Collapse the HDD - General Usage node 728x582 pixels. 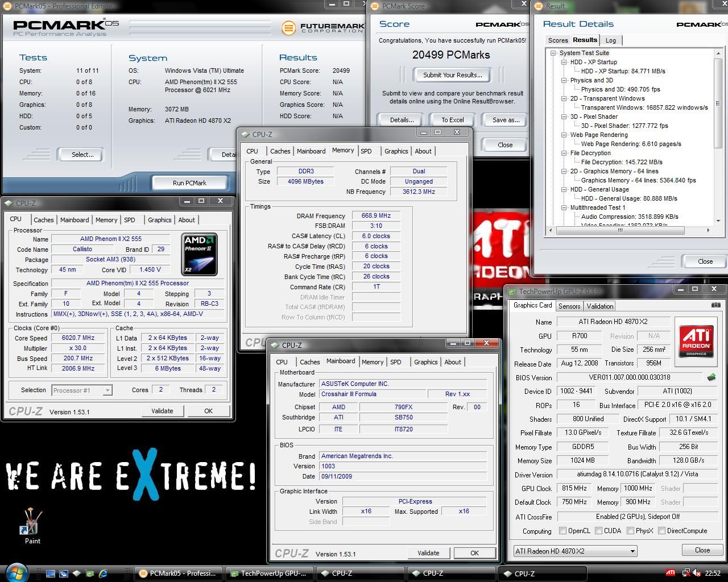(x=564, y=189)
